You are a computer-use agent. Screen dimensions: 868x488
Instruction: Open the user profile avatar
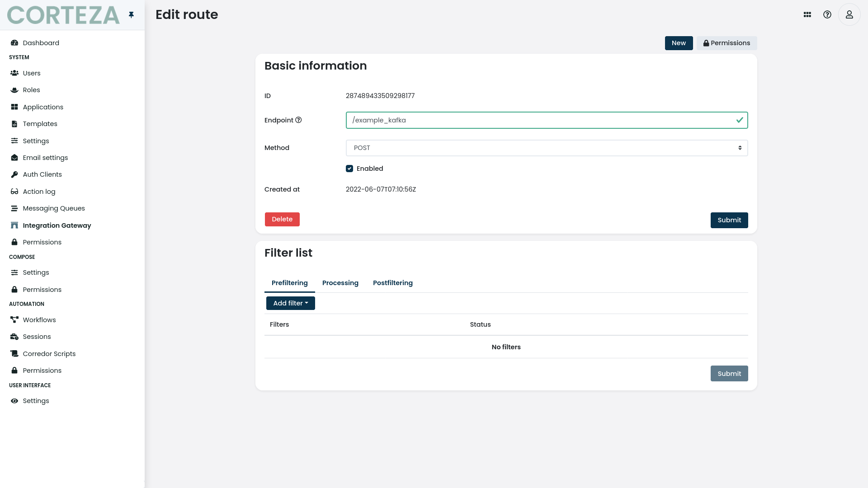(849, 14)
